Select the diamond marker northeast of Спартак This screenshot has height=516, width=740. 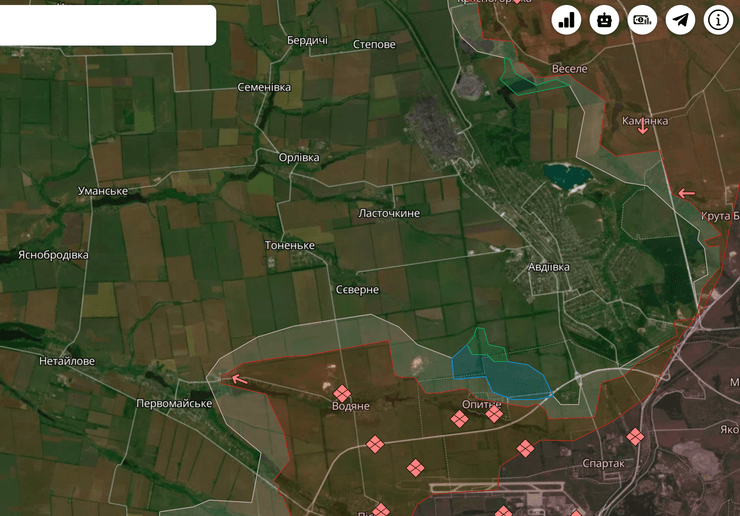pos(635,436)
